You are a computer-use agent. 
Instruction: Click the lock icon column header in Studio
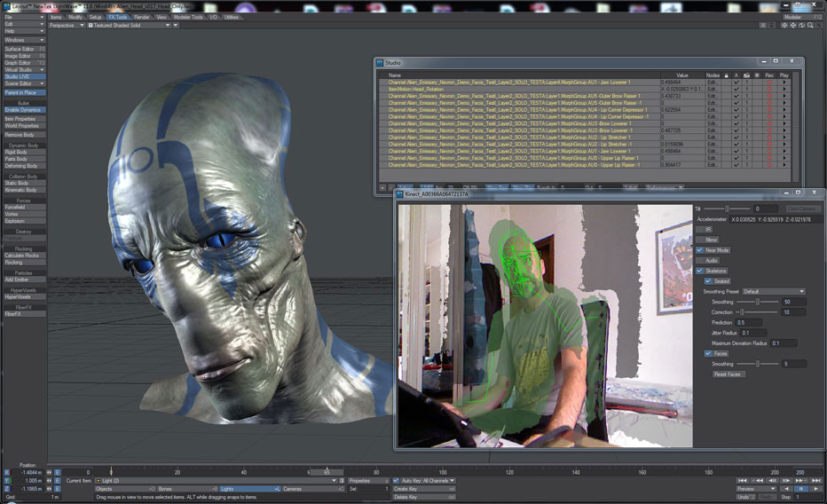pos(727,75)
